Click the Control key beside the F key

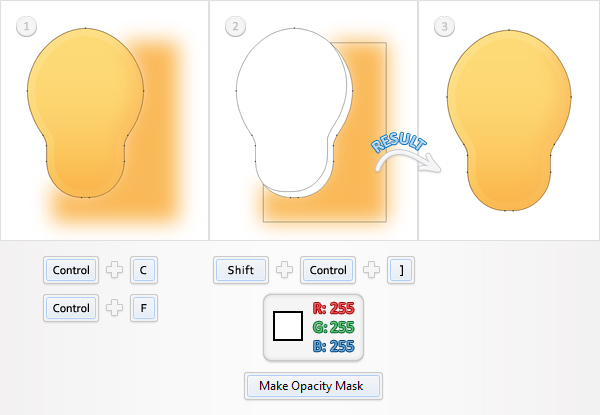point(71,308)
